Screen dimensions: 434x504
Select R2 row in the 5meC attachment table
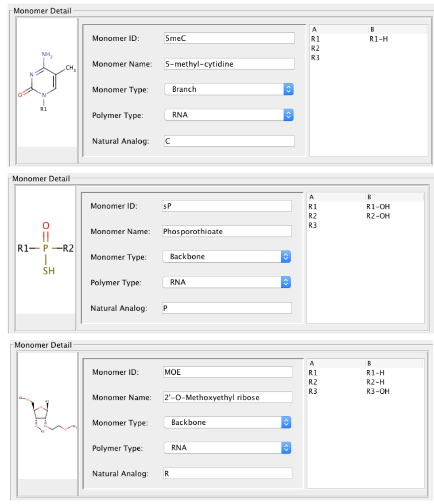(369, 49)
